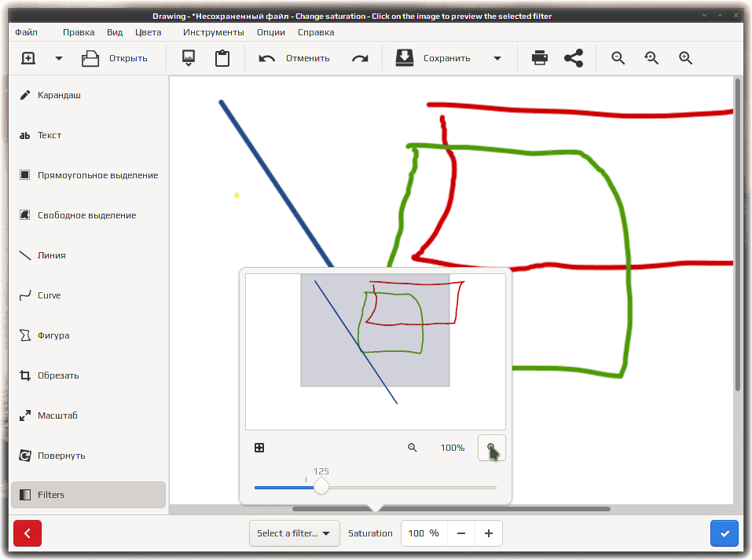Screen dimensions: 752x560
Task: Click the Saturation percentage input field
Action: 424,533
